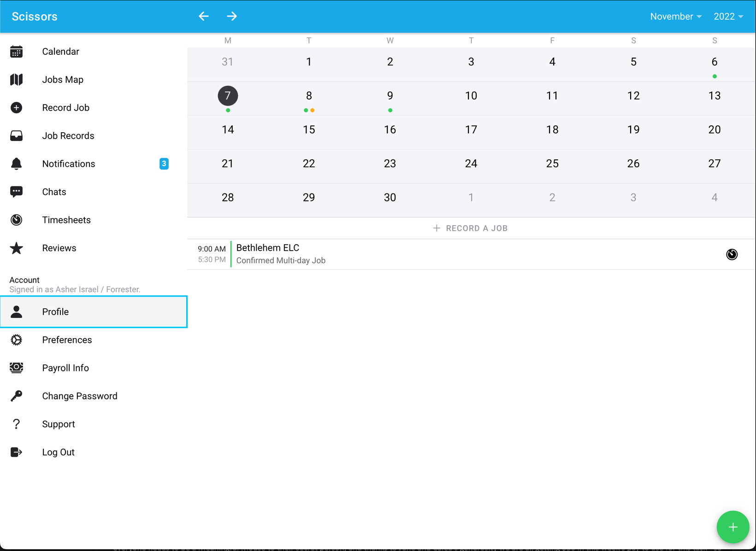Select the Timesheets clock icon
The image size is (756, 551).
(17, 220)
